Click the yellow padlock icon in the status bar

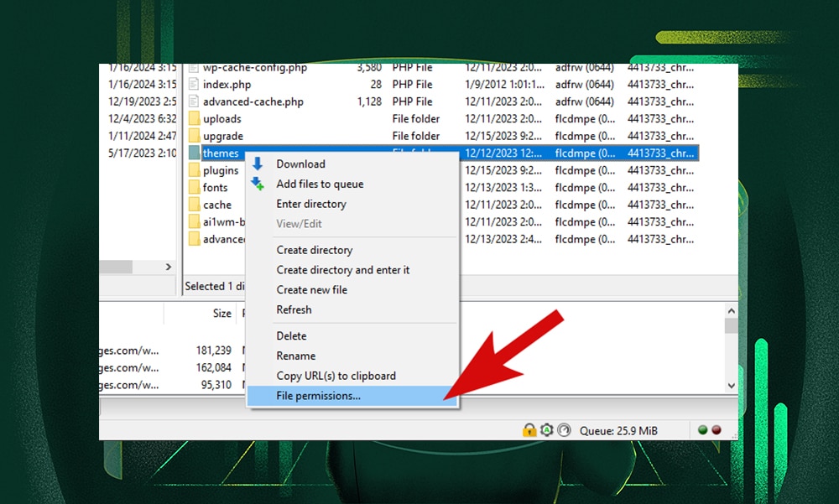529,430
